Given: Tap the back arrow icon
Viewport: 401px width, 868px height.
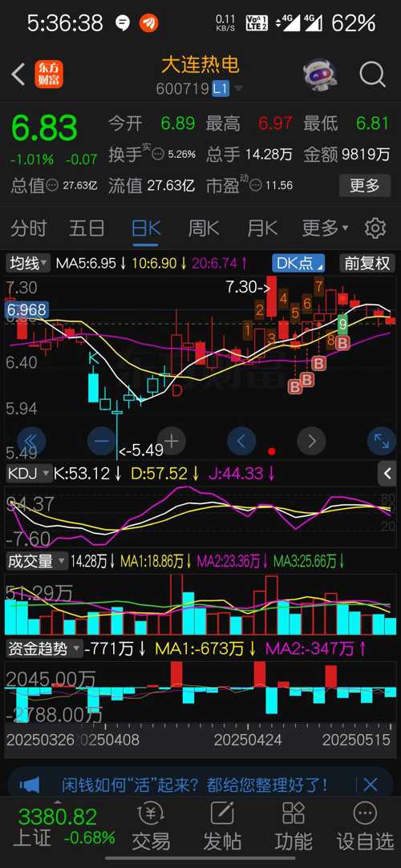Looking at the screenshot, I should click(x=18, y=75).
